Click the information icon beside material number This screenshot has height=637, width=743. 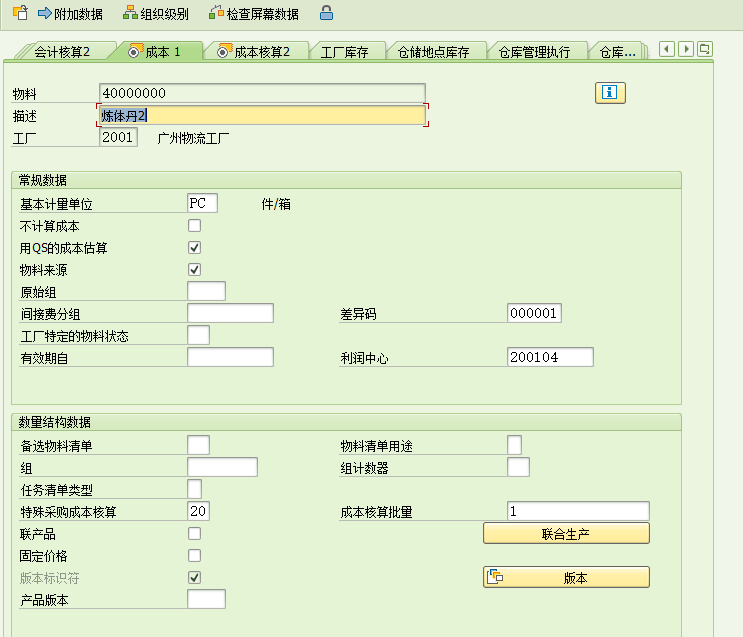pos(610,93)
